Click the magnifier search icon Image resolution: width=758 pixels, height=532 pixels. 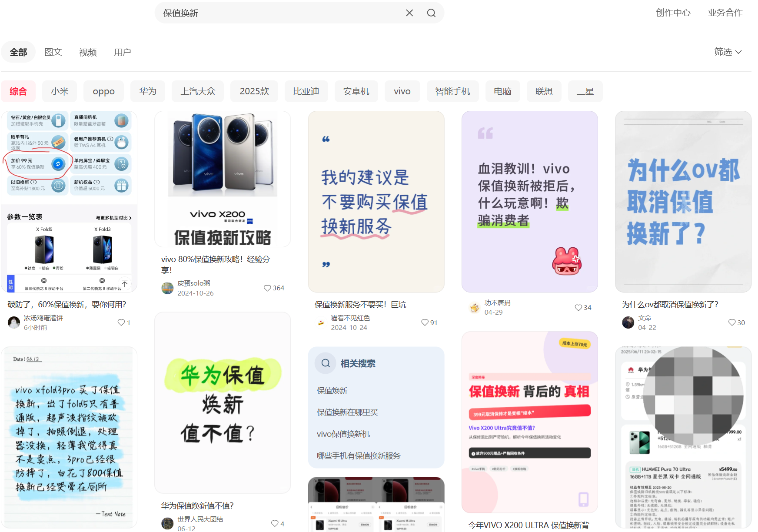click(431, 13)
